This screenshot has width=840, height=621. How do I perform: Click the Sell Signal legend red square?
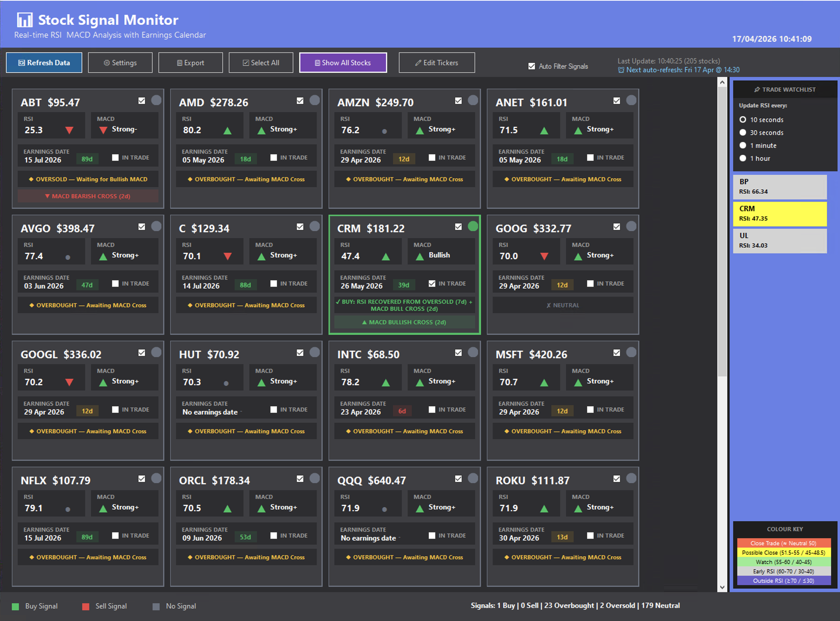pyautogui.click(x=85, y=606)
